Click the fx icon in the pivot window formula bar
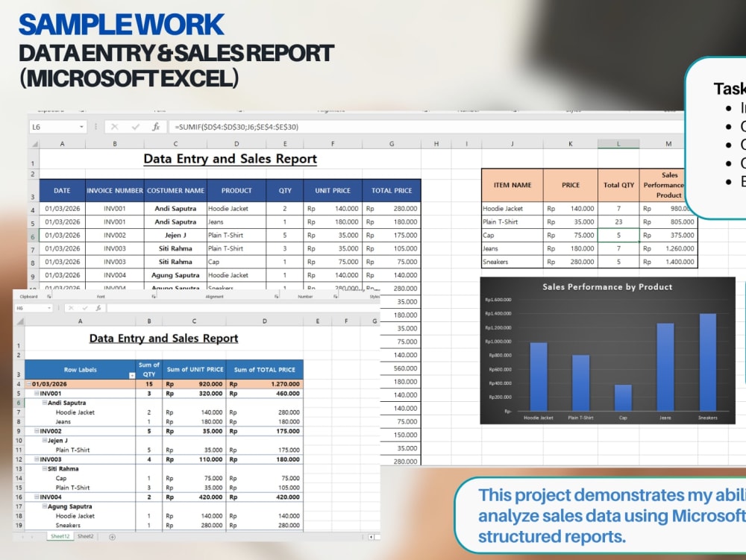 [98, 308]
